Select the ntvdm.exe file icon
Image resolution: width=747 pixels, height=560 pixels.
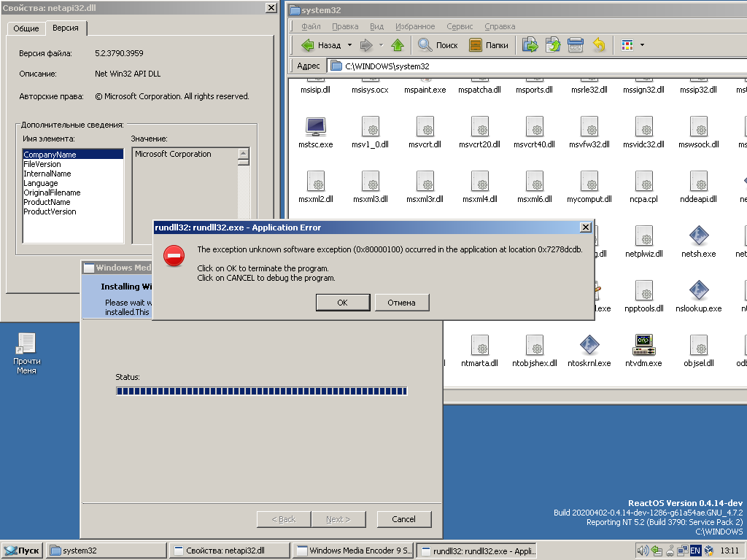(x=644, y=346)
